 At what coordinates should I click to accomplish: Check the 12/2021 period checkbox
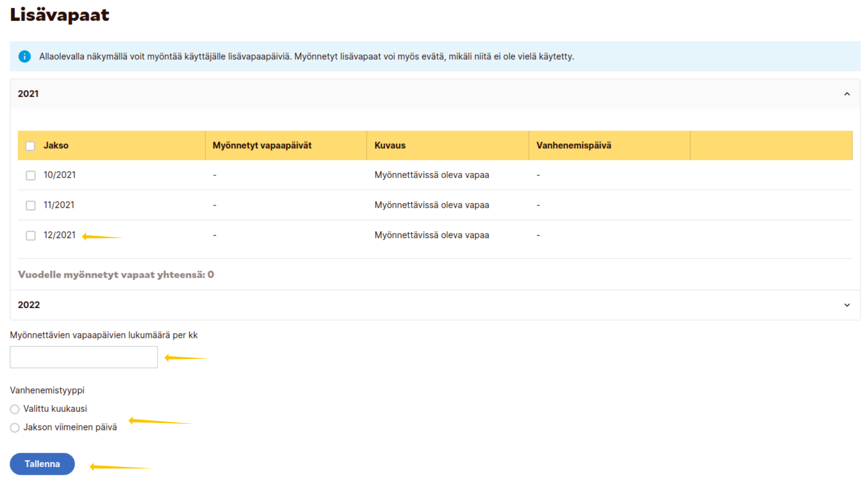click(x=31, y=236)
